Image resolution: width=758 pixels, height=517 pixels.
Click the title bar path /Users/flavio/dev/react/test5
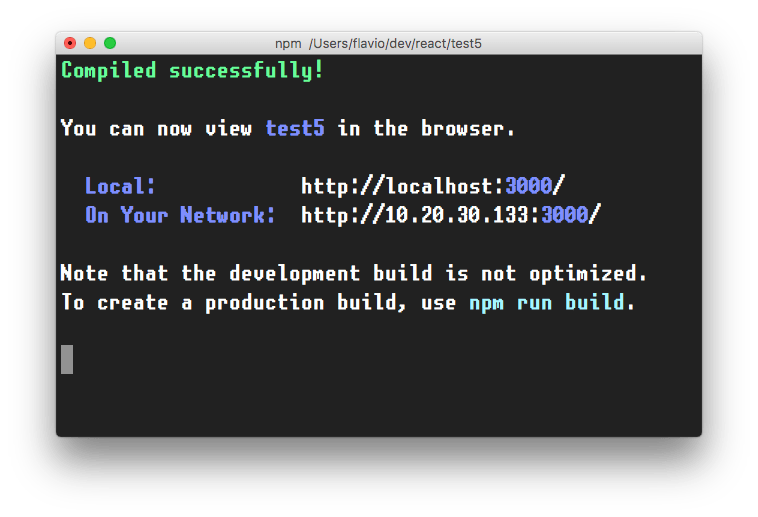click(395, 44)
